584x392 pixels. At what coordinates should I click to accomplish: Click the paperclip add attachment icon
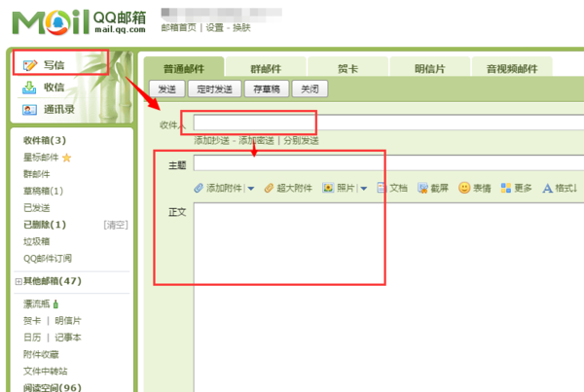point(199,188)
